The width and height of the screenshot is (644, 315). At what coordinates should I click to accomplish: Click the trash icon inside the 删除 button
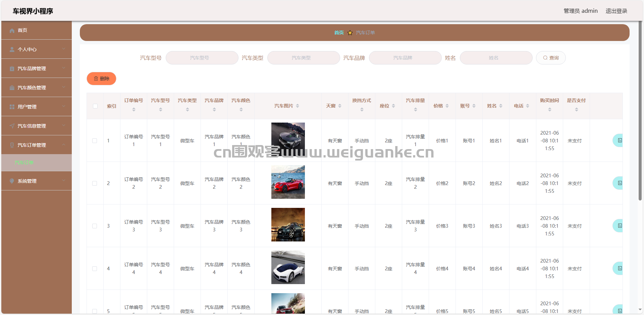point(96,78)
